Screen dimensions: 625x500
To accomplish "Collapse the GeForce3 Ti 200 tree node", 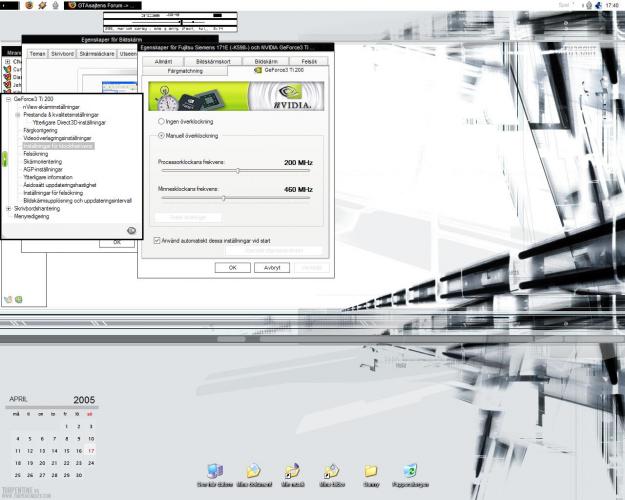I will (x=9, y=100).
